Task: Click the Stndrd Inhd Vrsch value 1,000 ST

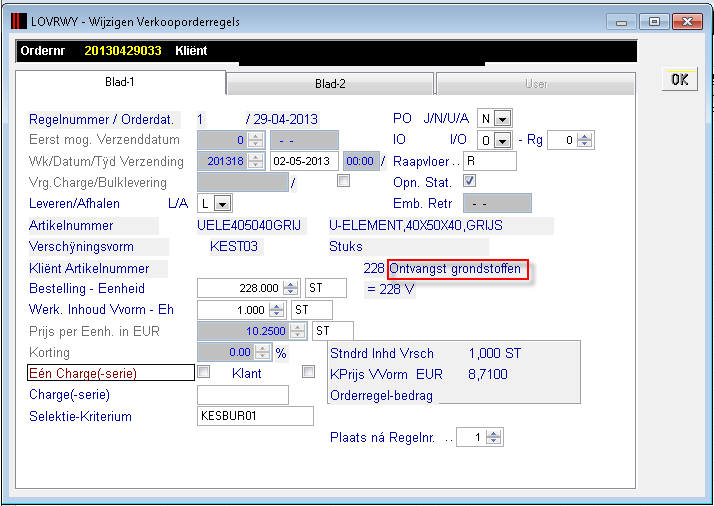Action: coord(495,353)
